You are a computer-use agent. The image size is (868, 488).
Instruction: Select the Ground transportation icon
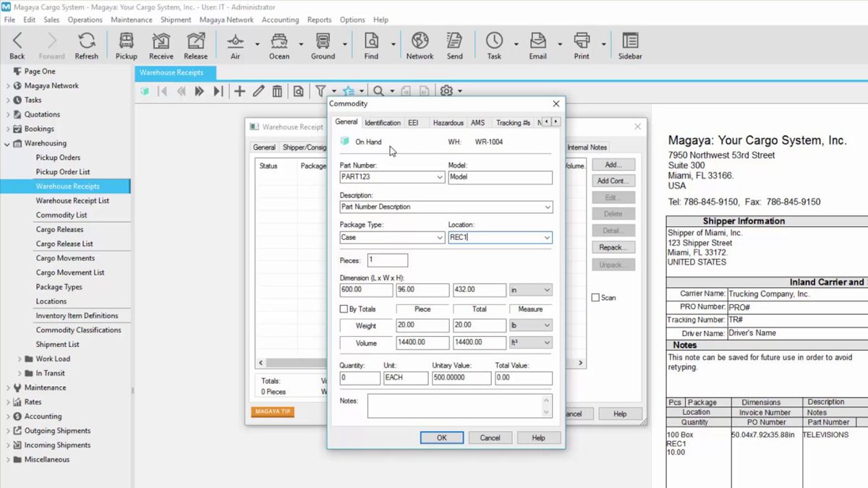(323, 45)
